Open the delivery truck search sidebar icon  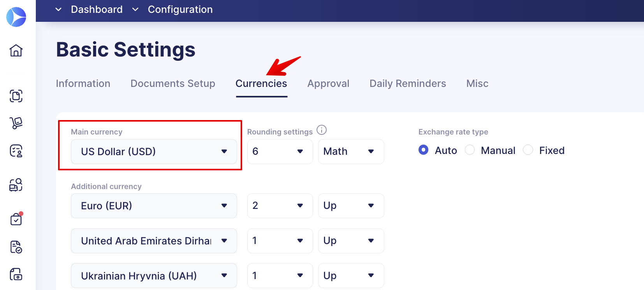tap(16, 185)
